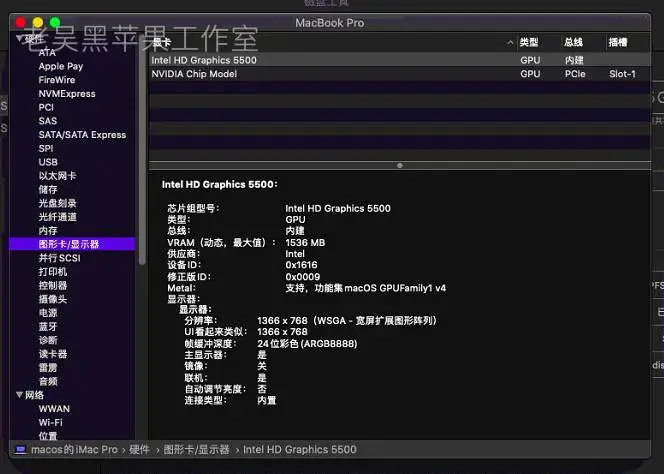Select NVMExpress in the sidebar
This screenshot has width=664, height=474.
pyautogui.click(x=67, y=94)
